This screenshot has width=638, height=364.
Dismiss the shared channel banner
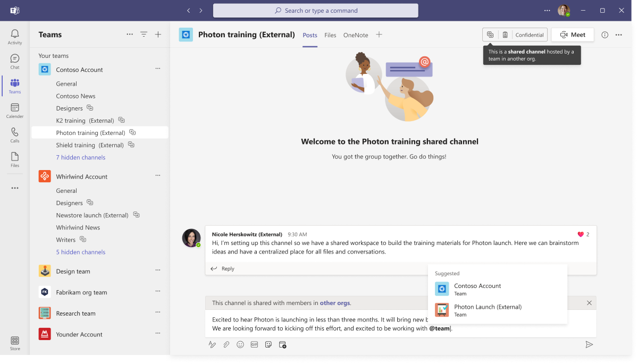coord(589,302)
